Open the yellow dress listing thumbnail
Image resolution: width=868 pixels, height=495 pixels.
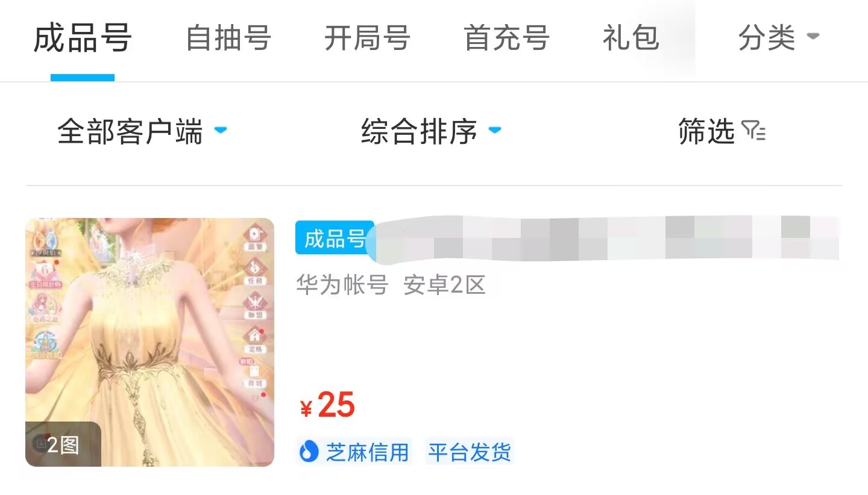pos(149,342)
